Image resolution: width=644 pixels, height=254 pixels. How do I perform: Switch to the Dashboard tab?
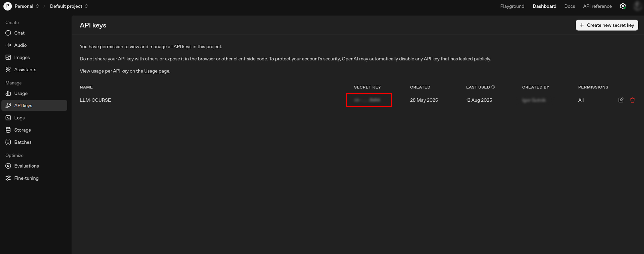point(544,6)
